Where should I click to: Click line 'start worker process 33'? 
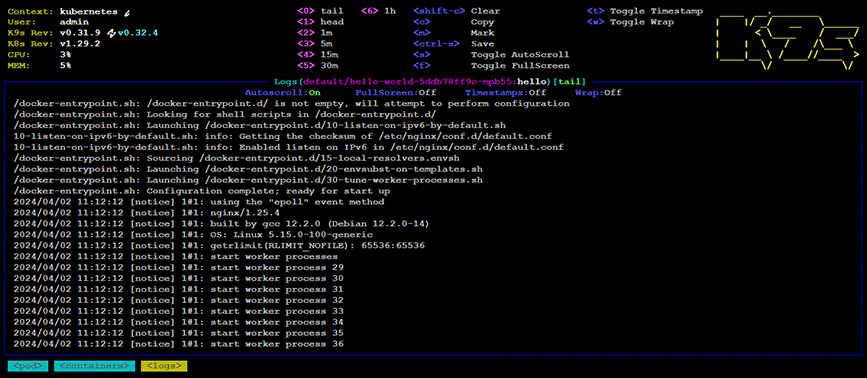[x=179, y=311]
